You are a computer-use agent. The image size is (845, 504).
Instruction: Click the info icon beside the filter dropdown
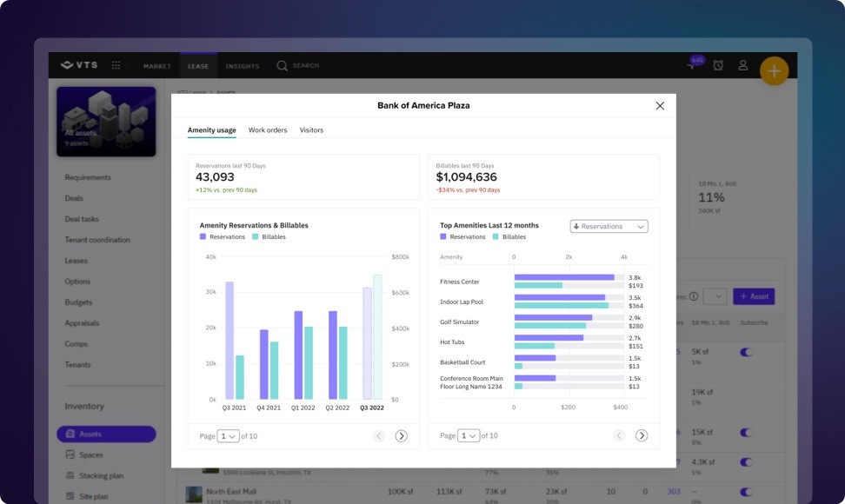click(x=694, y=296)
